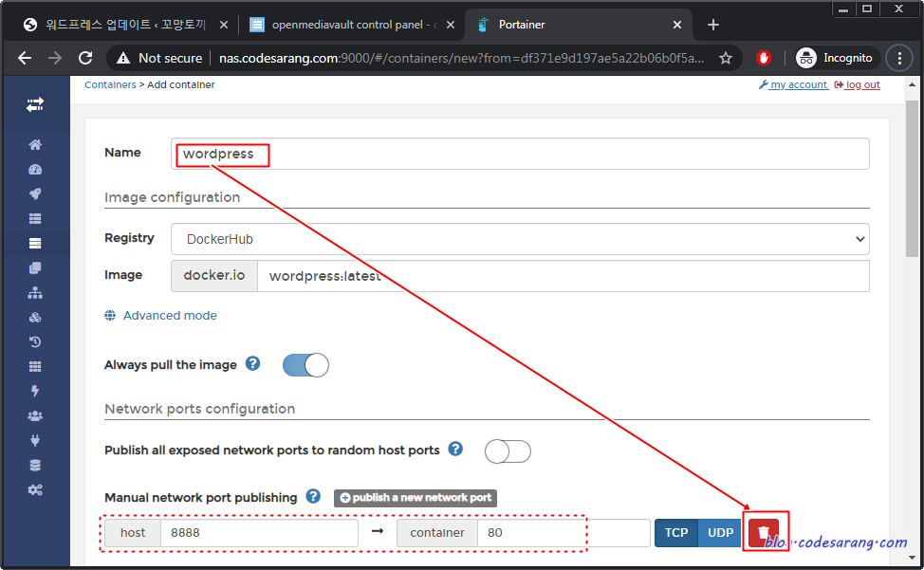Image resolution: width=924 pixels, height=570 pixels.
Task: Select TCP protocol for the port
Action: [676, 533]
